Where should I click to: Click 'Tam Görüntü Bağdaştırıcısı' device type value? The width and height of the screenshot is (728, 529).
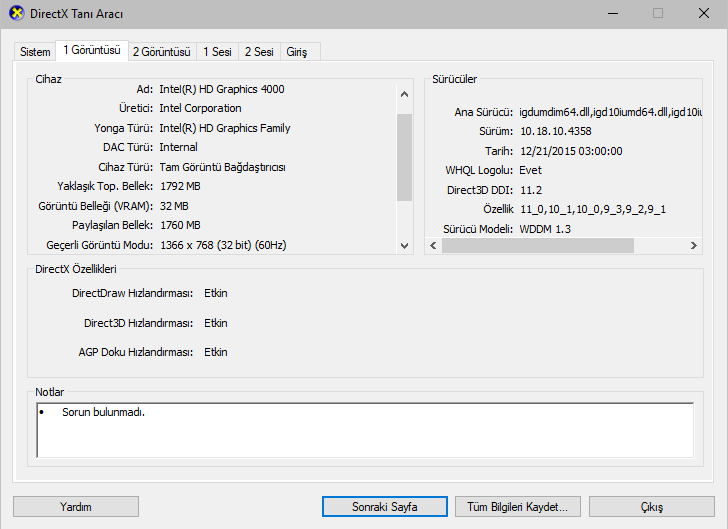(222, 167)
